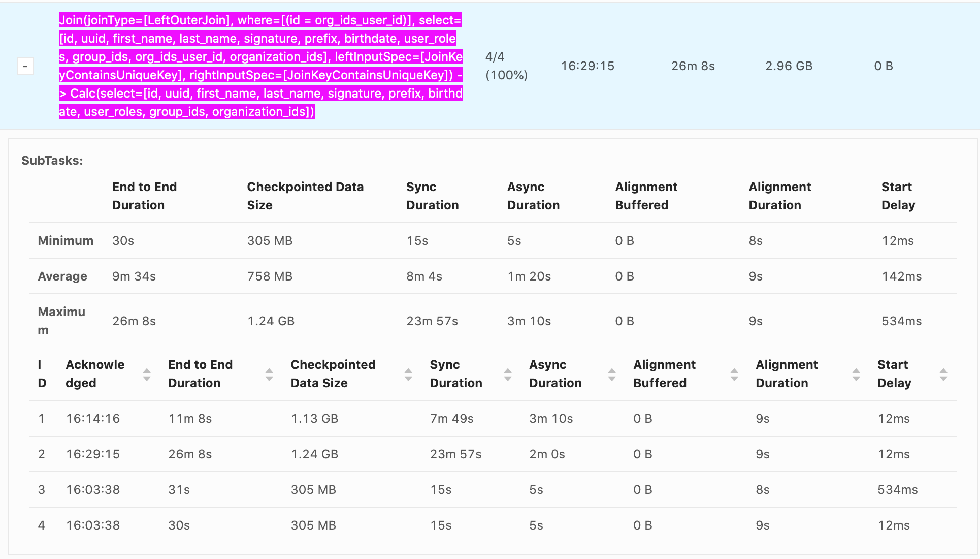
Task: Select subtask 3 row with 534ms delay
Action: click(897, 490)
